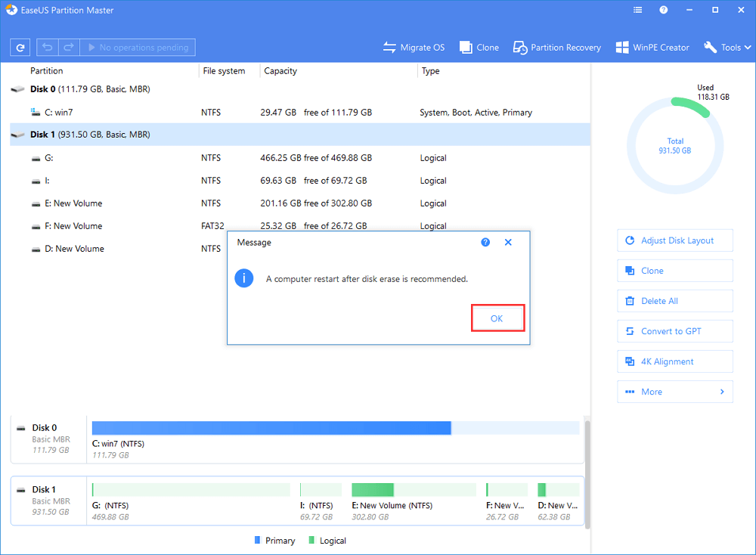Select the G: partition row
The width and height of the screenshot is (756, 555).
[300, 158]
